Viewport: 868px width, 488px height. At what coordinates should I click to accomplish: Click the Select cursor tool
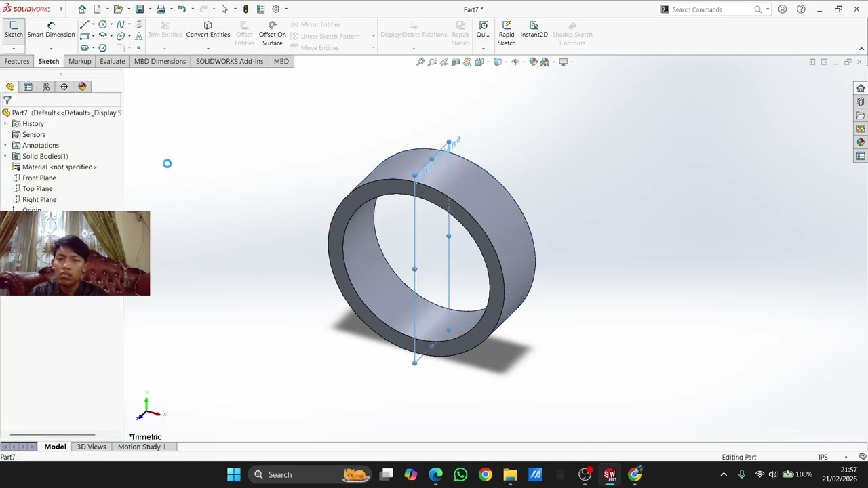coord(224,9)
